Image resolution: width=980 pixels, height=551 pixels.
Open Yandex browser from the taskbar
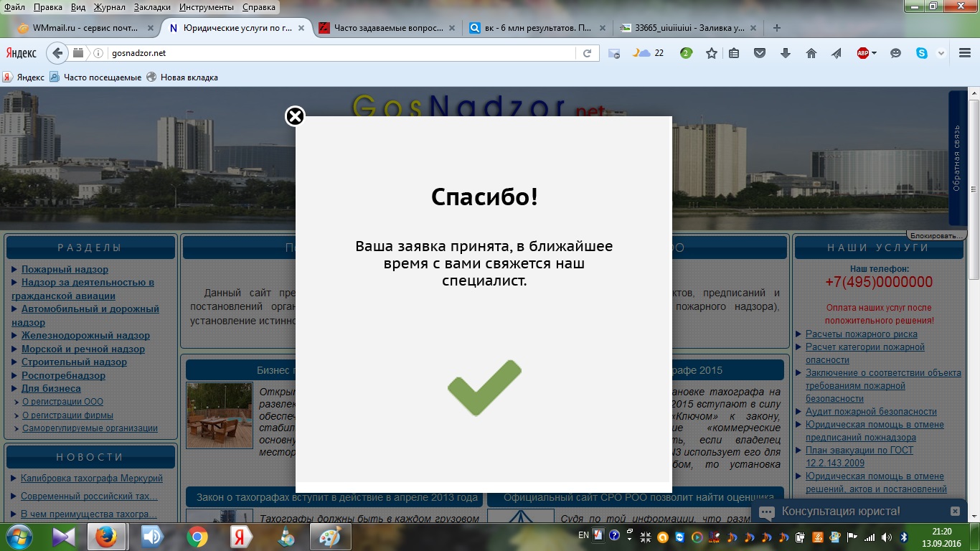pos(240,537)
